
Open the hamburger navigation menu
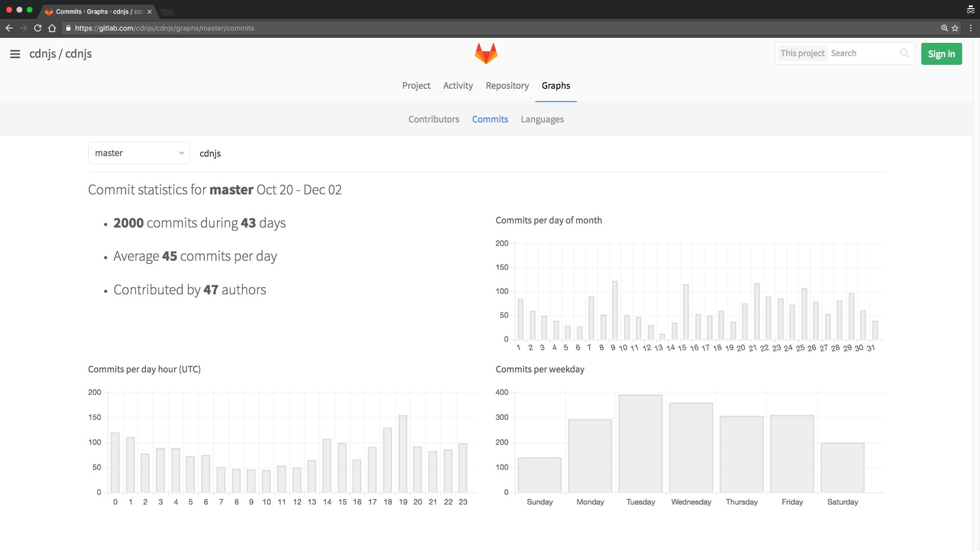pyautogui.click(x=15, y=54)
